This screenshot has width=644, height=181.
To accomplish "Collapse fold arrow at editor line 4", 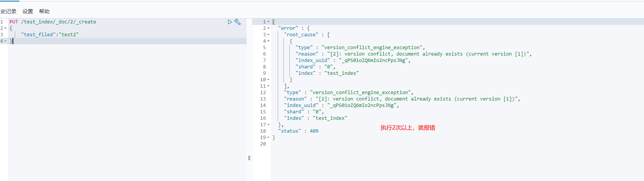I will point(6,41).
